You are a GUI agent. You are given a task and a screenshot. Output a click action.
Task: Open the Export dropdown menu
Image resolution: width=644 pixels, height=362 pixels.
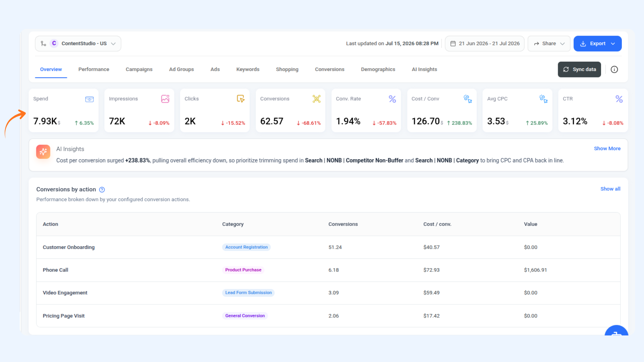pyautogui.click(x=597, y=44)
